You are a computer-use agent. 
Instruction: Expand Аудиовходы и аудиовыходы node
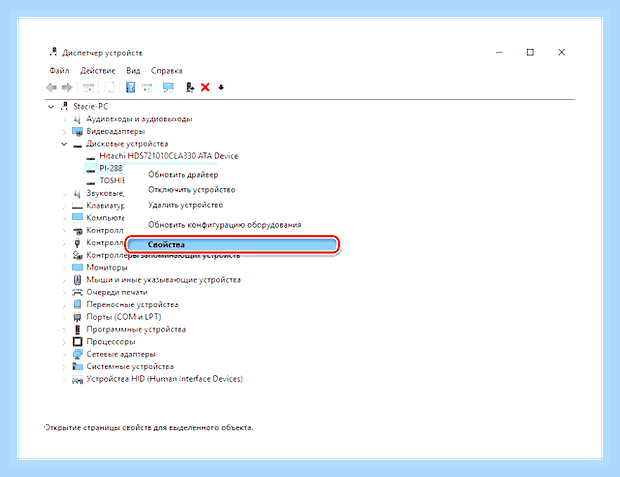[64, 119]
